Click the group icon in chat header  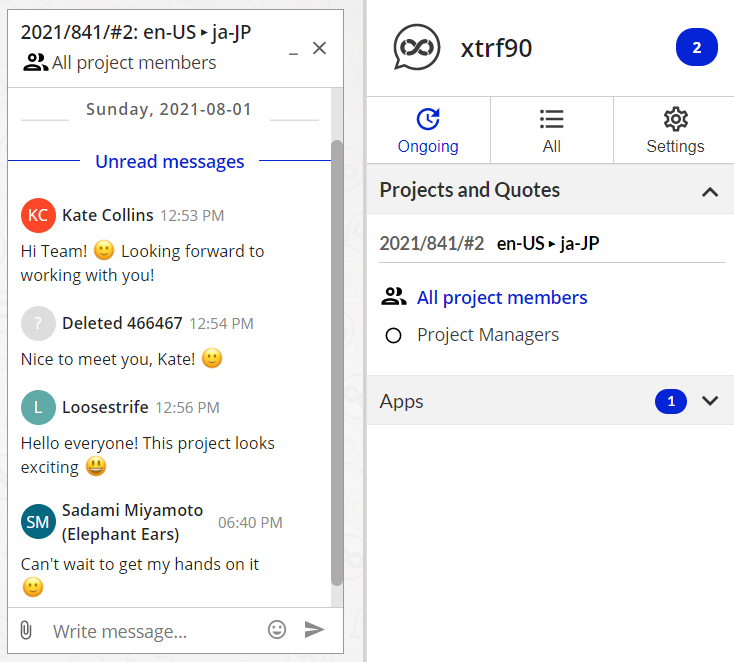pyautogui.click(x=36, y=62)
